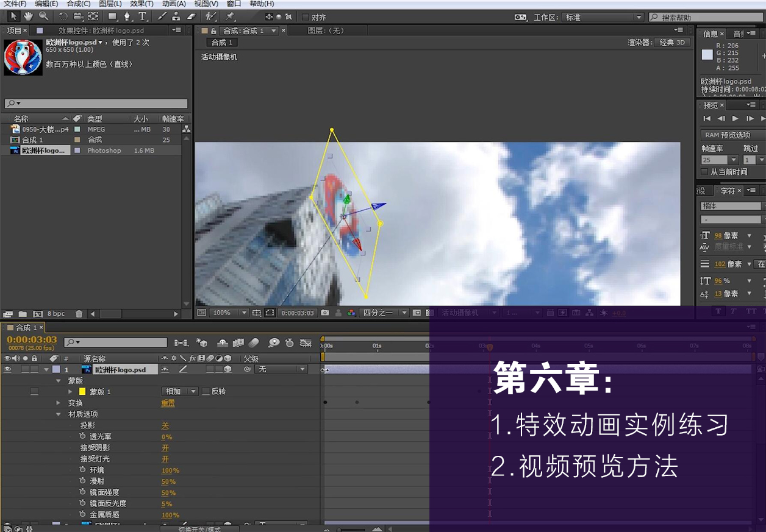Click the label color of 0950-大楼 footage

(77, 129)
